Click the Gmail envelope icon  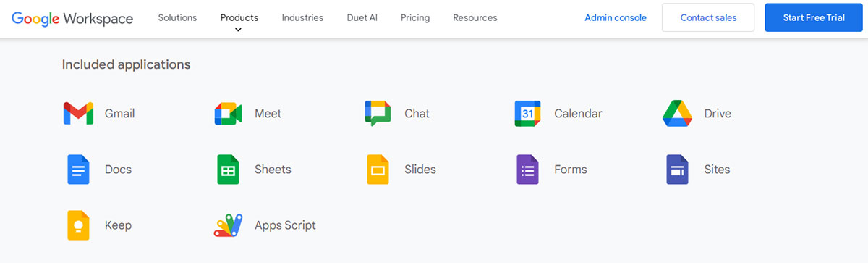coord(78,114)
